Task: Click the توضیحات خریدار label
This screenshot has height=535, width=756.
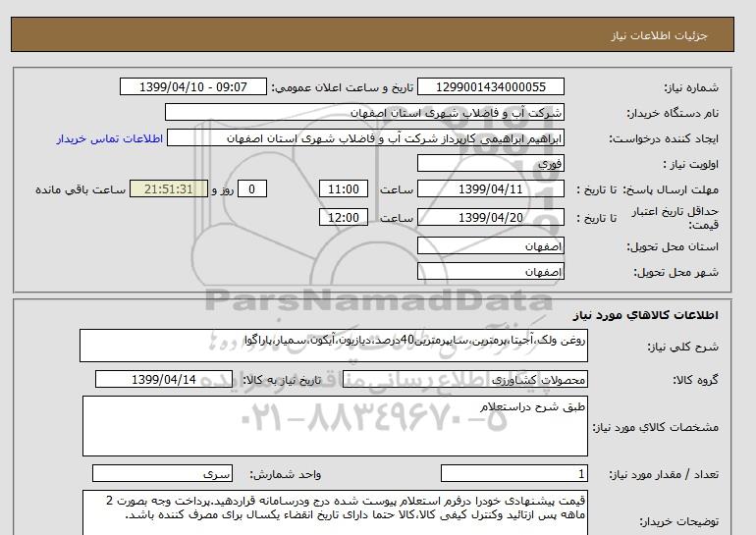Action: tap(678, 521)
